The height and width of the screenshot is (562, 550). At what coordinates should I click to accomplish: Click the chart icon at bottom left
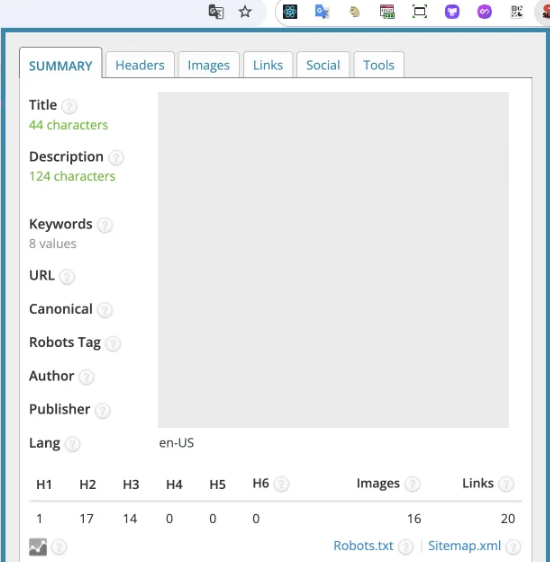coord(38,547)
